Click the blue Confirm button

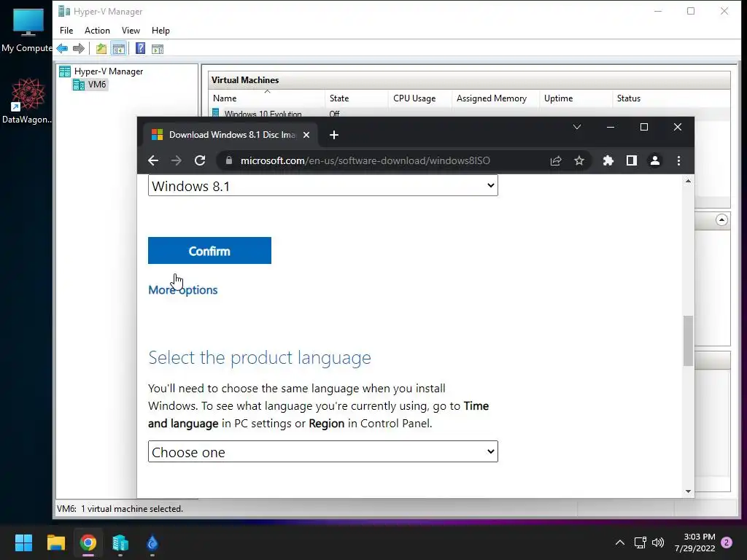209,251
